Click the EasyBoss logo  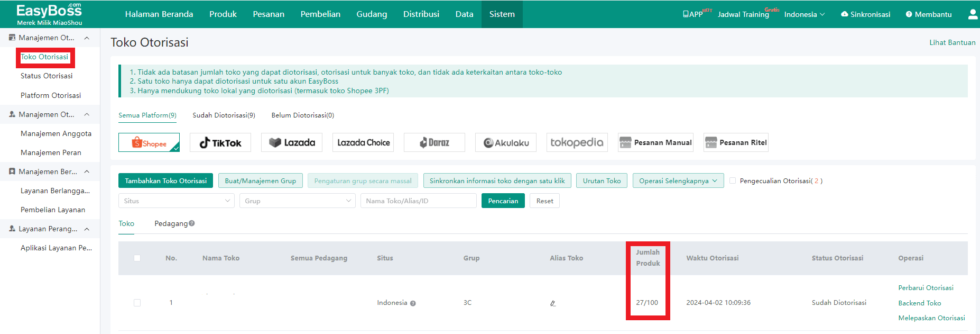49,14
